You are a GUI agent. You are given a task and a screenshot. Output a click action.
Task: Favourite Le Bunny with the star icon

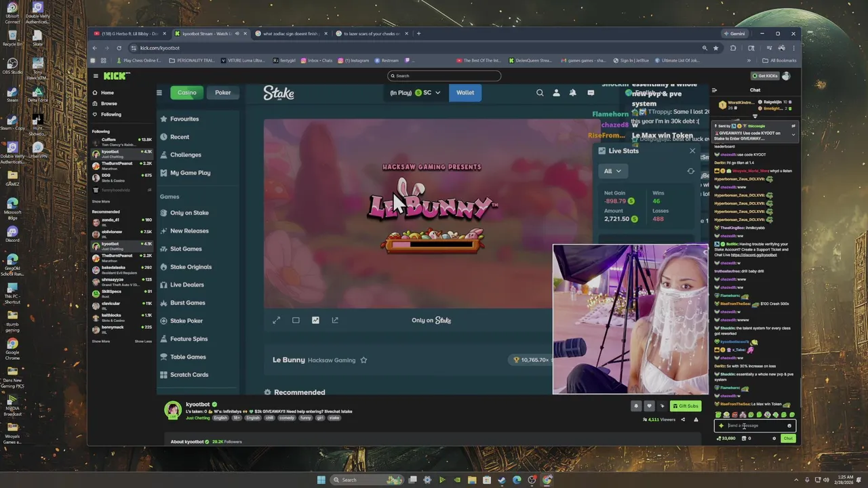[x=363, y=360]
